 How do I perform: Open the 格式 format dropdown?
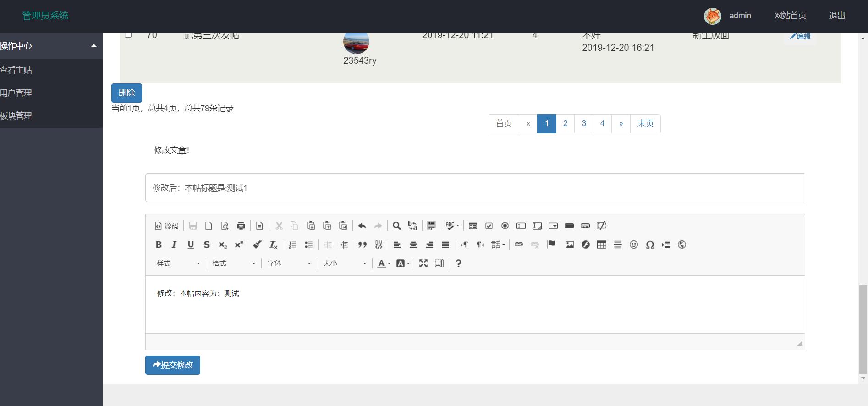(234, 263)
